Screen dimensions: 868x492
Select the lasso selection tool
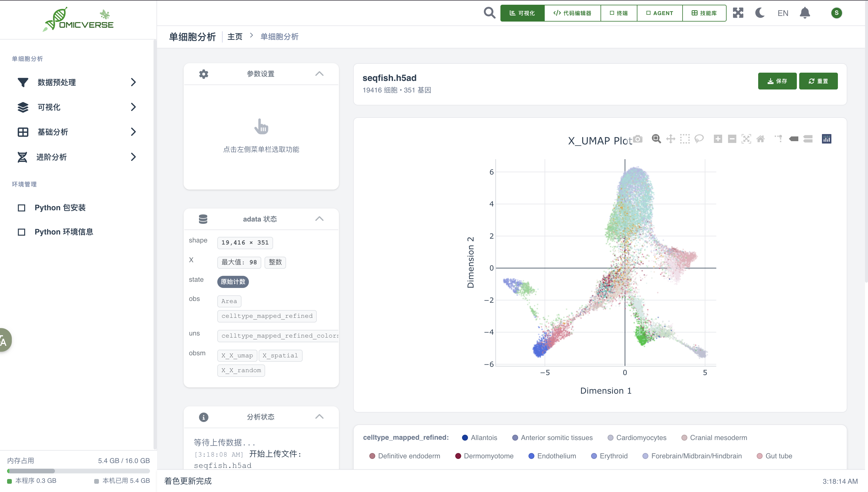pyautogui.click(x=699, y=139)
